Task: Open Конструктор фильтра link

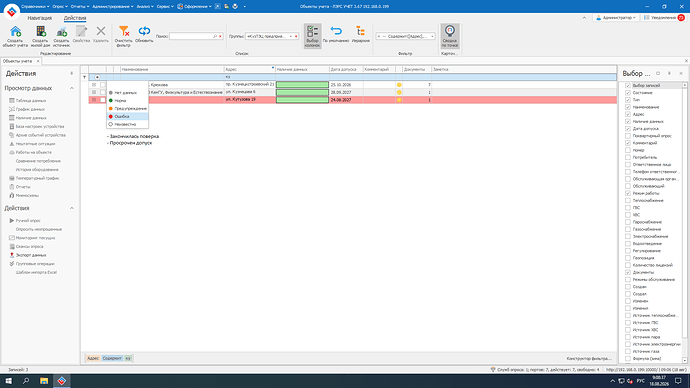Action: (589, 359)
